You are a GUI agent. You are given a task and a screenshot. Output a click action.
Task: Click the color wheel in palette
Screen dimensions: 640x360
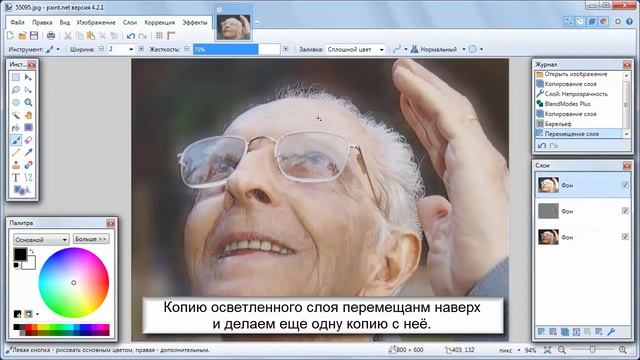pyautogui.click(x=73, y=282)
